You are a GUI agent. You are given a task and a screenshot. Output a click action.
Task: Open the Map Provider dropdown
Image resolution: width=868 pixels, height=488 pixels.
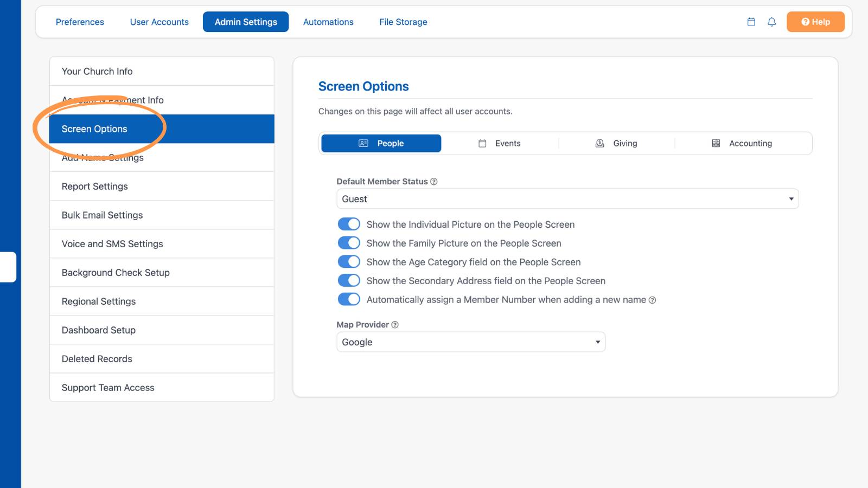[471, 342]
